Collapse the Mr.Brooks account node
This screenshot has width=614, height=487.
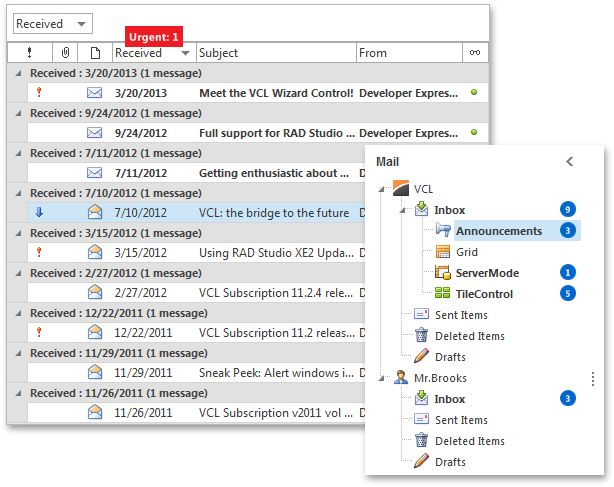381,379
